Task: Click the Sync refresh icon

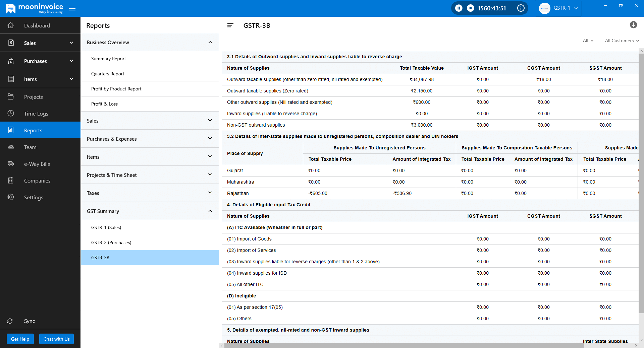Action: coord(10,321)
